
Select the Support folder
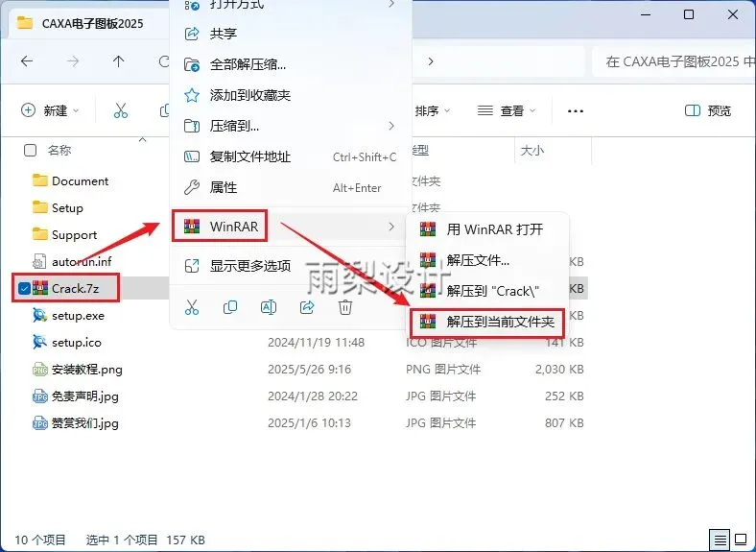(74, 235)
